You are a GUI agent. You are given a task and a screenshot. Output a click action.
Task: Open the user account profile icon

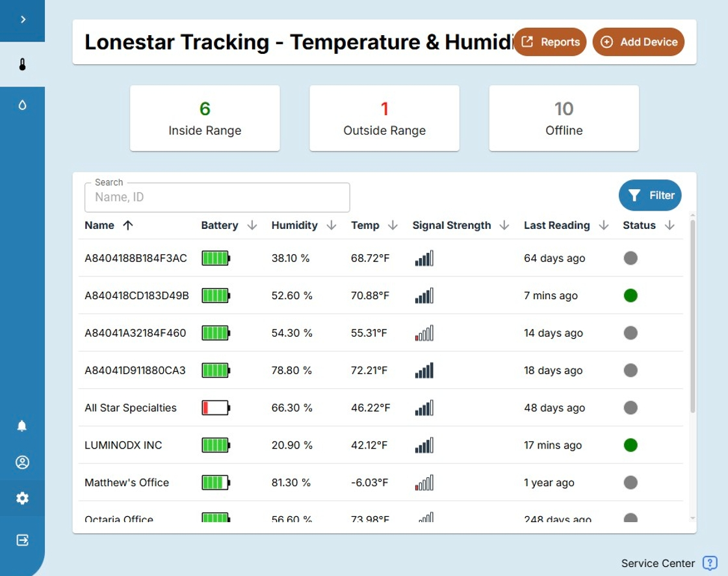(22, 462)
